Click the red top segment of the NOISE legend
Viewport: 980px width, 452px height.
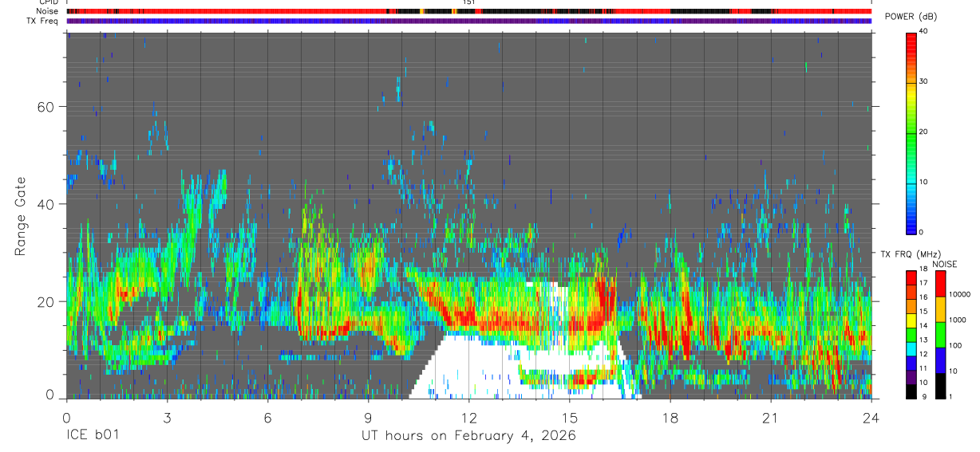tap(940, 284)
